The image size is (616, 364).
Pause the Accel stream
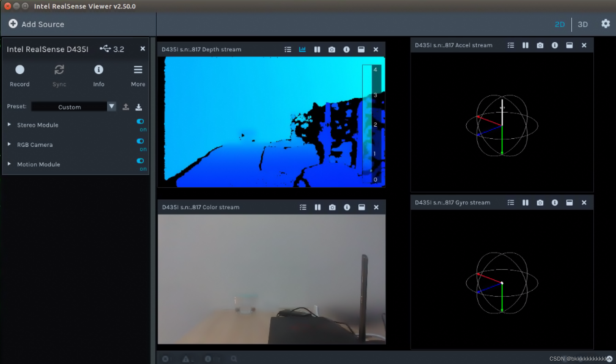tap(525, 45)
